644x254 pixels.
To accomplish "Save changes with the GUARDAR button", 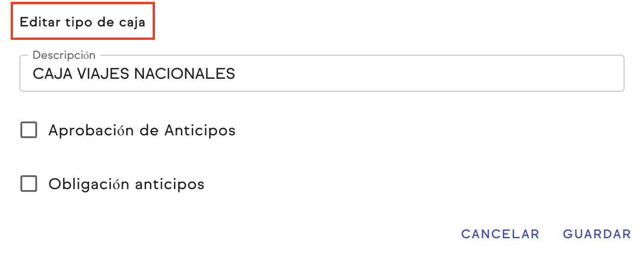I will tap(597, 234).
